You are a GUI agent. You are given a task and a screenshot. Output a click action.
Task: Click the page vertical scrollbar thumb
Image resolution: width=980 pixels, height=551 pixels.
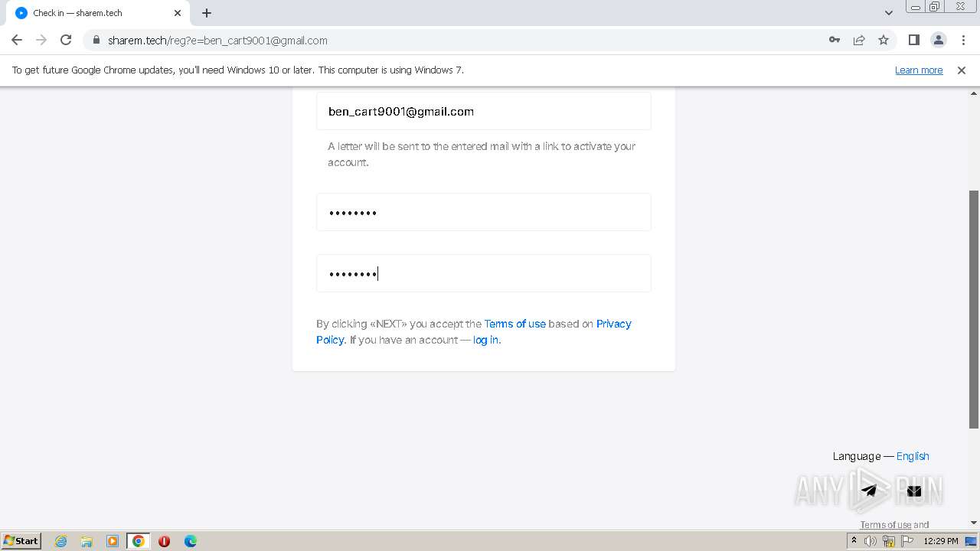(x=974, y=309)
